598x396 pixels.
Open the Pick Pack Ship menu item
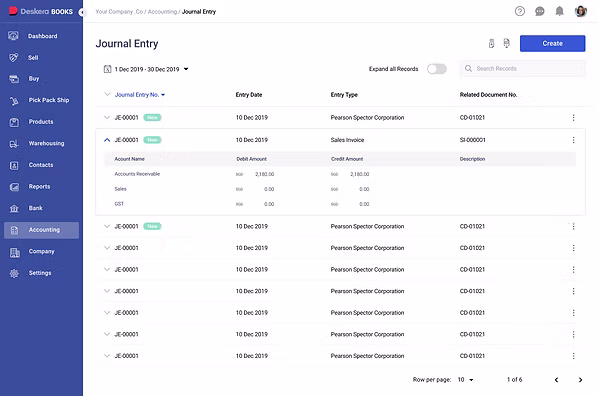(41, 100)
